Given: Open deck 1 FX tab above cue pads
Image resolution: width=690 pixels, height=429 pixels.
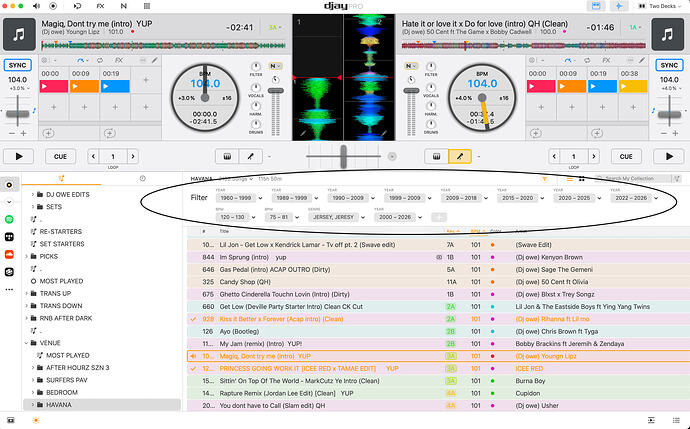Looking at the screenshot, I should tap(119, 60).
